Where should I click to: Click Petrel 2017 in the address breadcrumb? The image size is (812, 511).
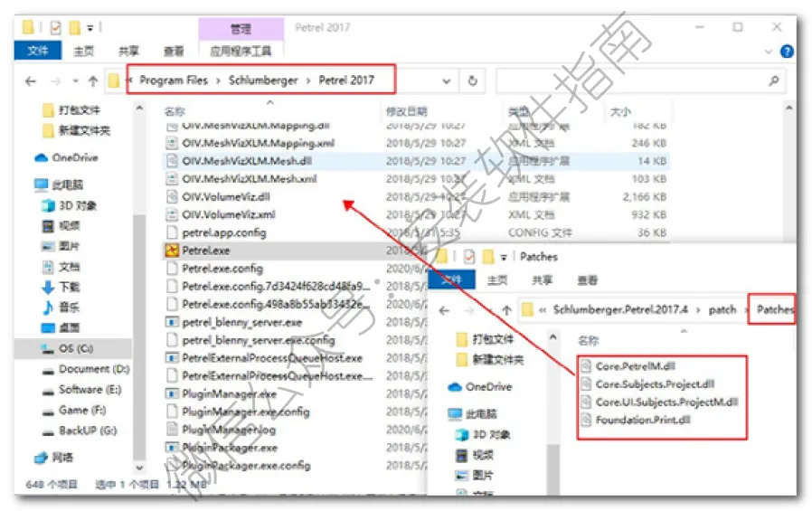pyautogui.click(x=346, y=80)
